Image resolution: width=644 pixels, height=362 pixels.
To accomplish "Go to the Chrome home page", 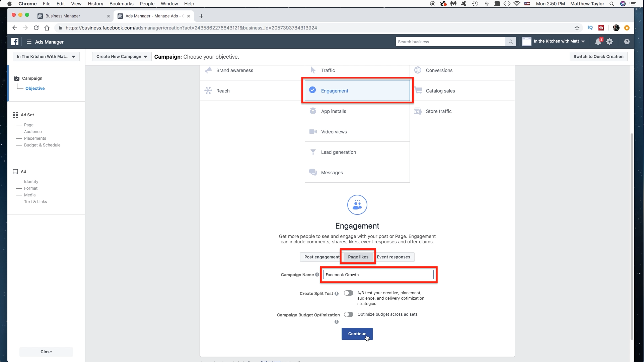I will (x=47, y=28).
